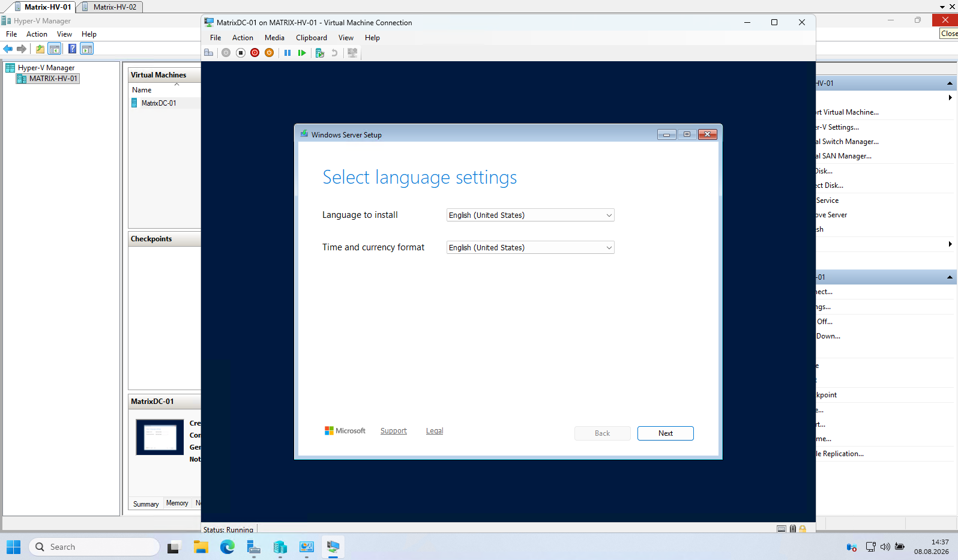Click SAN Manager... in Actions pane

pos(847,156)
